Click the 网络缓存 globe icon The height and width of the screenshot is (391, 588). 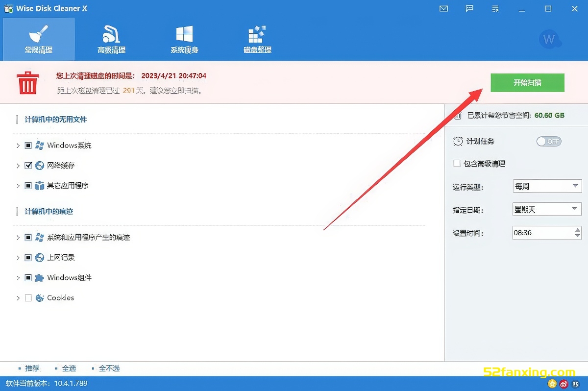click(x=40, y=166)
